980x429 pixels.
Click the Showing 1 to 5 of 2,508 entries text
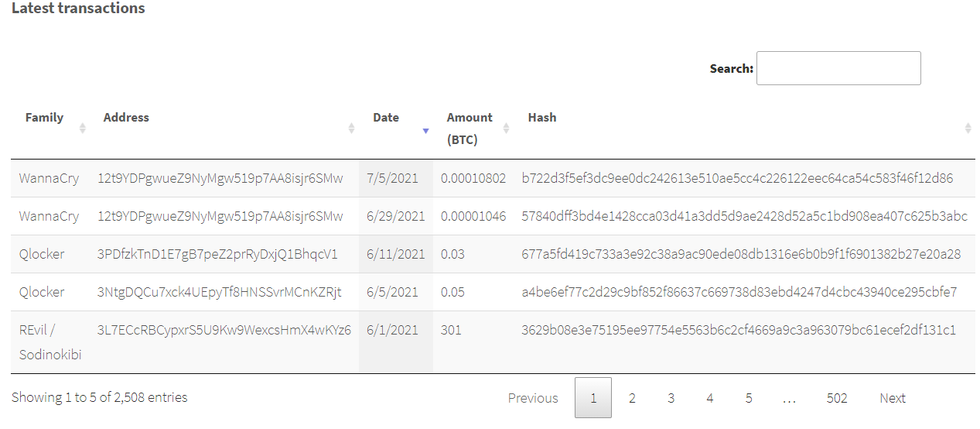point(100,397)
